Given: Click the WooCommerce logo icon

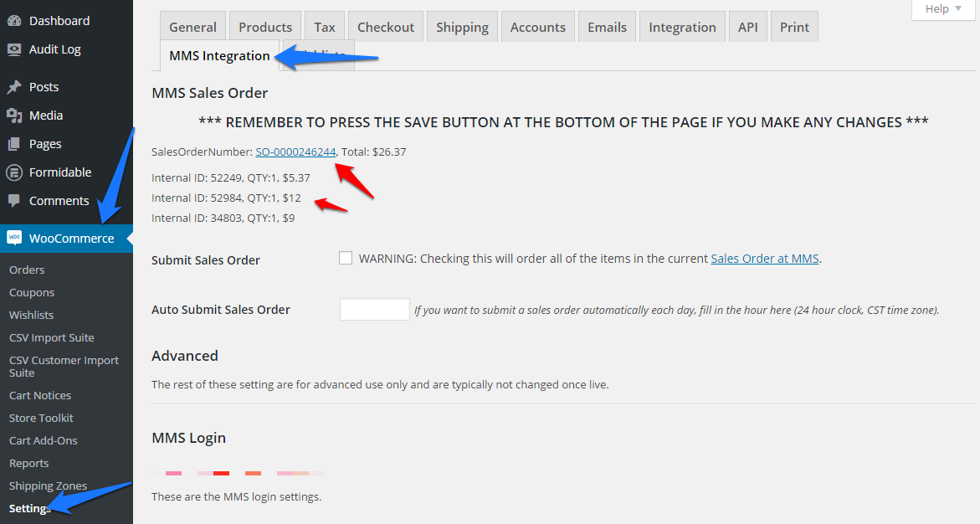Looking at the screenshot, I should [x=13, y=239].
